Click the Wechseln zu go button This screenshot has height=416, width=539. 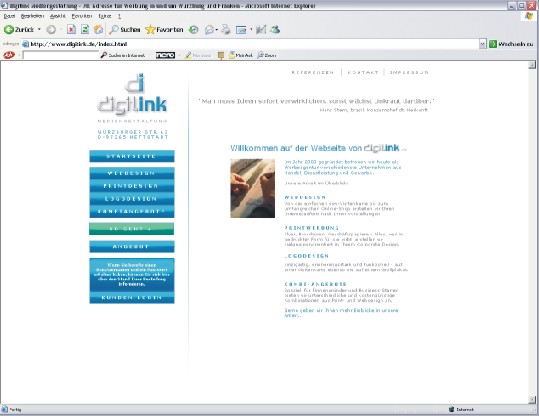pos(511,44)
